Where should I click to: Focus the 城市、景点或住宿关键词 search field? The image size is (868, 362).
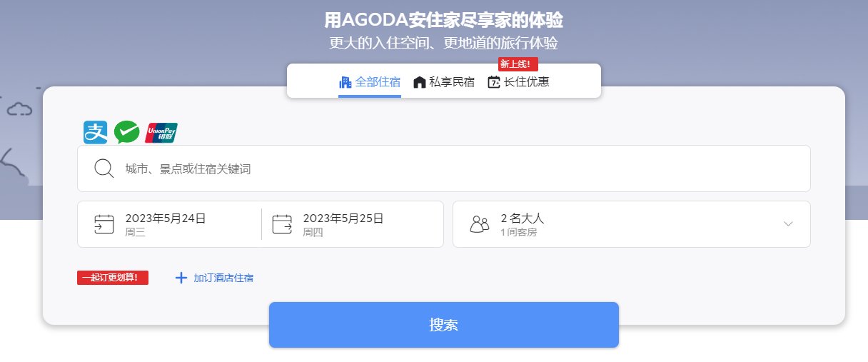click(444, 169)
